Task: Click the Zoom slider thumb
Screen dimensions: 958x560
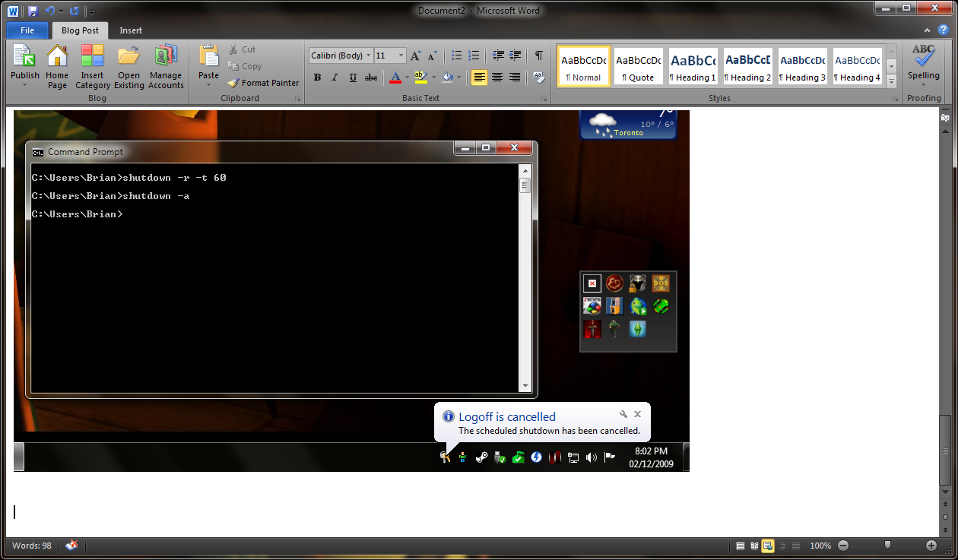Action: point(887,546)
